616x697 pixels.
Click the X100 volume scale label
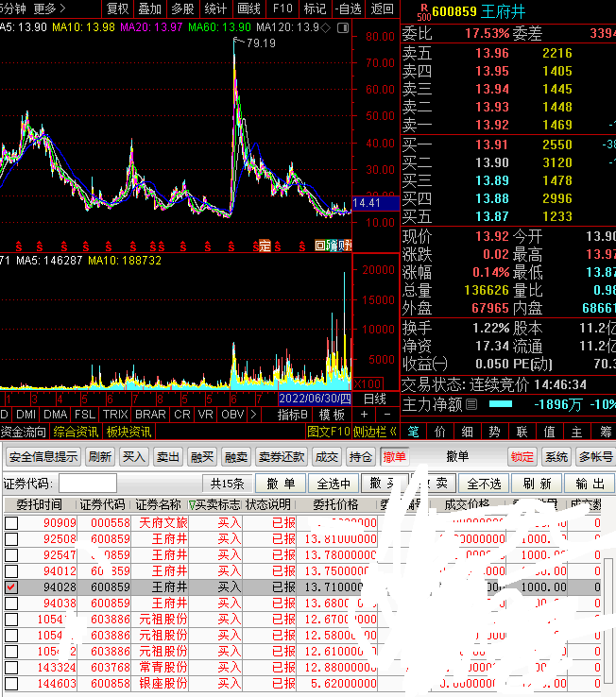tap(368, 383)
